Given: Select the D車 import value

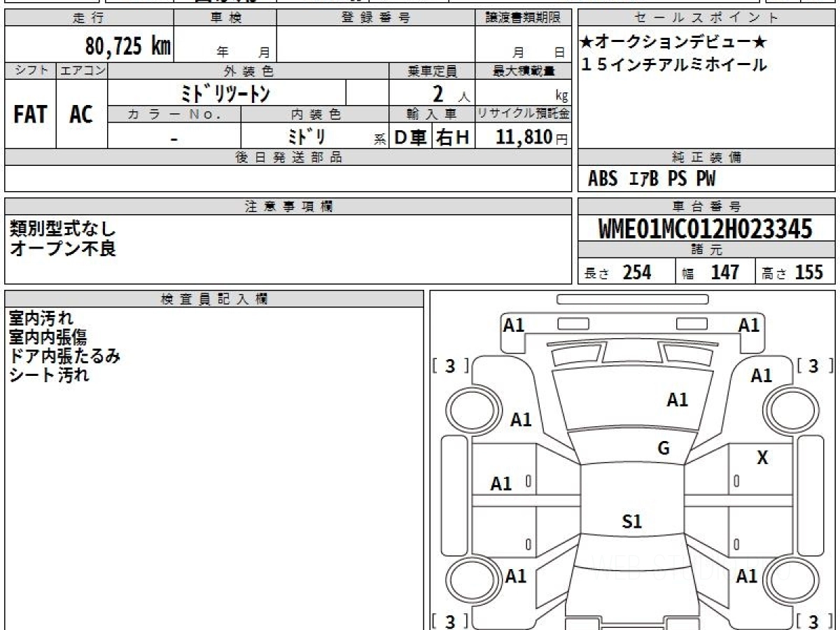Looking at the screenshot, I should pos(411,137).
